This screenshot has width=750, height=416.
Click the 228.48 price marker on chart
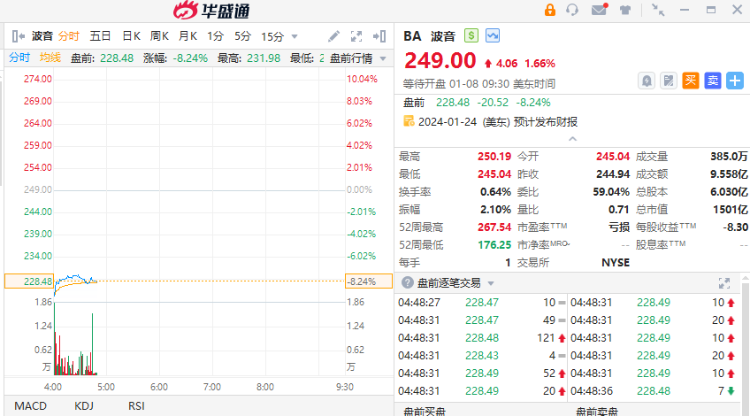29,281
